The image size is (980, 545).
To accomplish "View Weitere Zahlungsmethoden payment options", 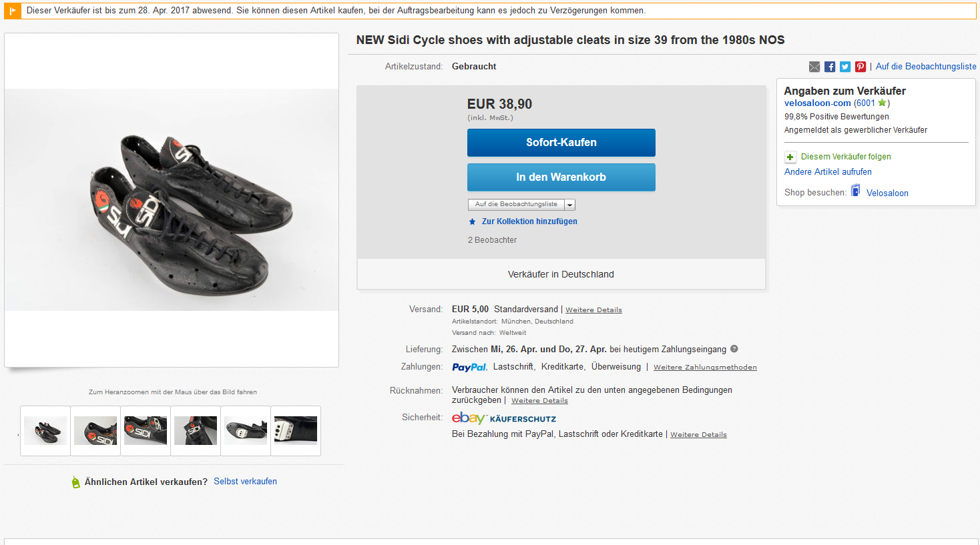I will pyautogui.click(x=705, y=368).
